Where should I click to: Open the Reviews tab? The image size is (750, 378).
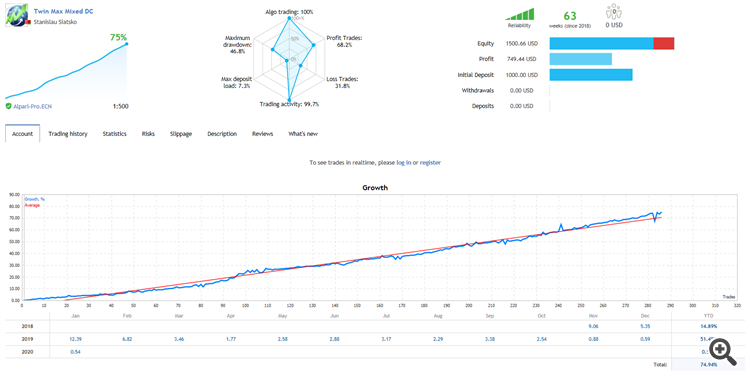pos(263,133)
